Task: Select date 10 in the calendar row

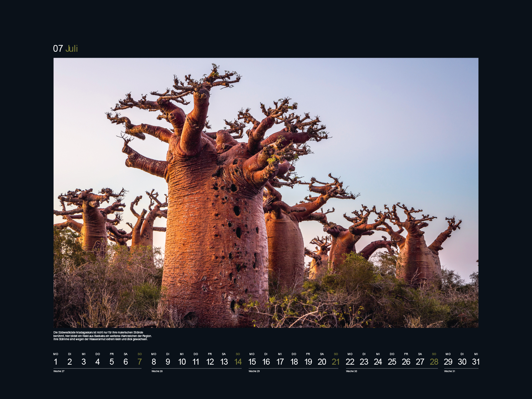Action: coord(182,362)
